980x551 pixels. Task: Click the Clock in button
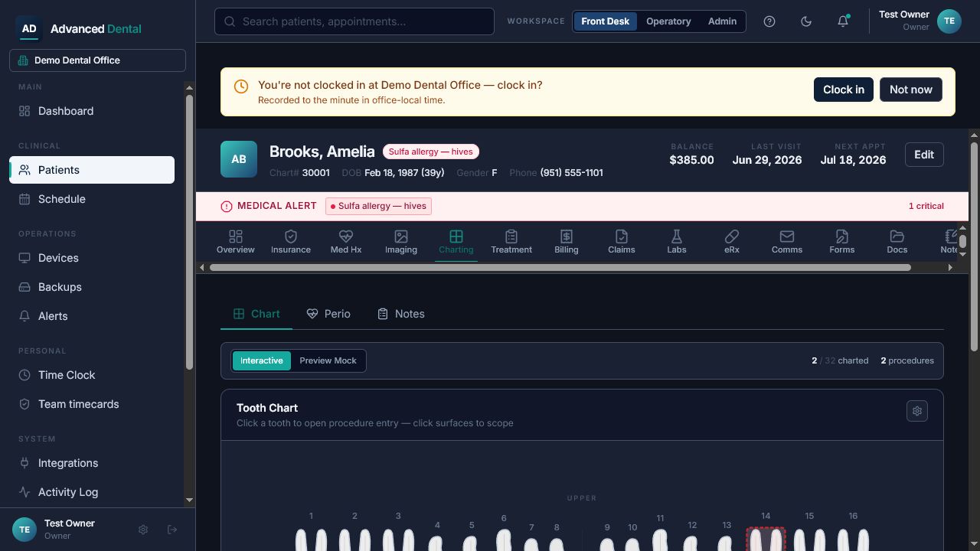(x=844, y=90)
